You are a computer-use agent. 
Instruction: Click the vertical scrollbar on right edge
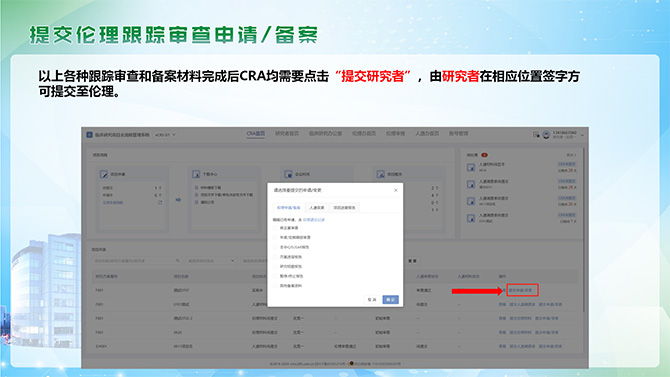pyautogui.click(x=583, y=231)
